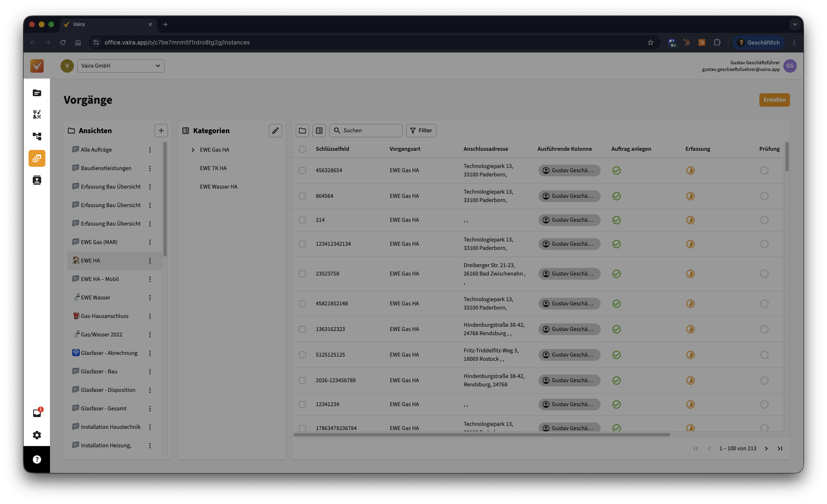Select all rows via header checkbox
Viewport: 827px width, 504px height.
(x=302, y=149)
